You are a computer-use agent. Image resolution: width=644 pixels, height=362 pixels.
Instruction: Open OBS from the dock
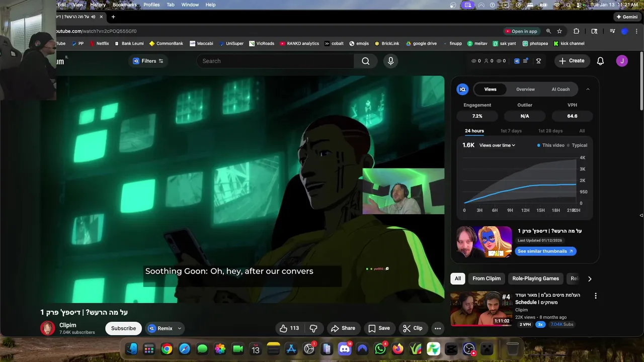(469, 348)
